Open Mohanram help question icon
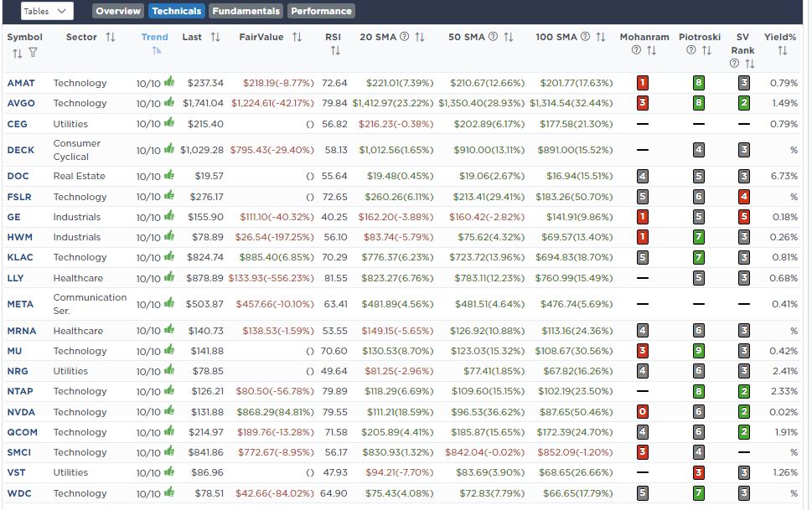The height and width of the screenshot is (510, 812). click(x=637, y=50)
